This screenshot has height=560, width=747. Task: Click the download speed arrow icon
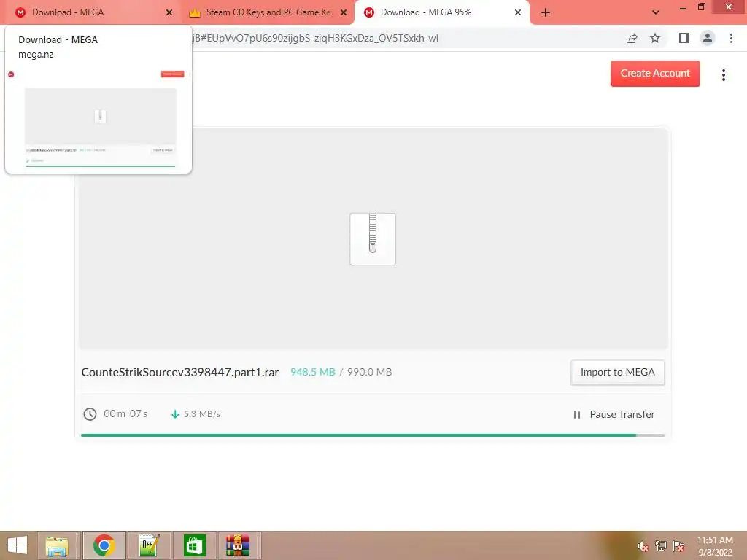click(x=175, y=414)
